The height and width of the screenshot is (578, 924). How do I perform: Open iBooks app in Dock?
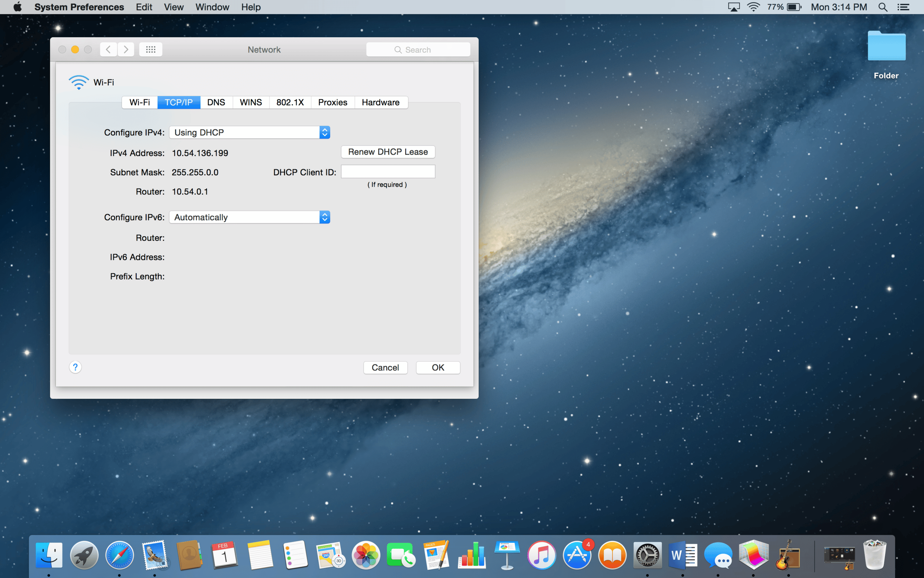click(611, 555)
